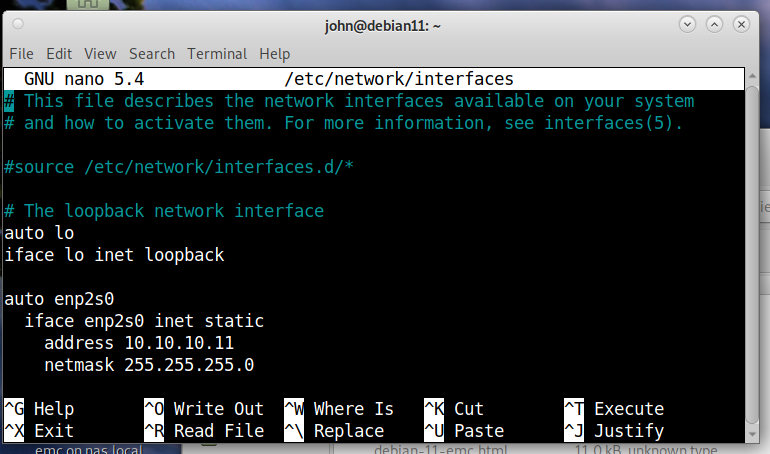The height and width of the screenshot is (454, 770).
Task: Click the ^J Justify shortcut
Action: coord(614,430)
